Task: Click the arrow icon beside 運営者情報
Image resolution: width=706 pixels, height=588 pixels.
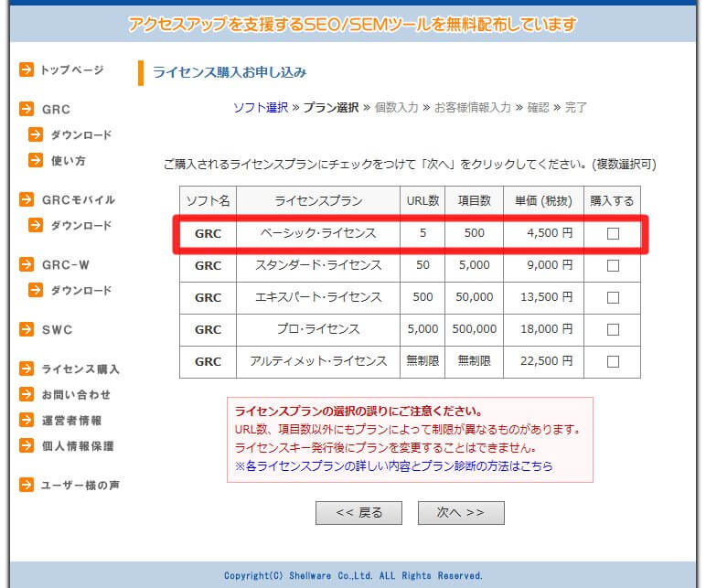Action: tap(27, 420)
